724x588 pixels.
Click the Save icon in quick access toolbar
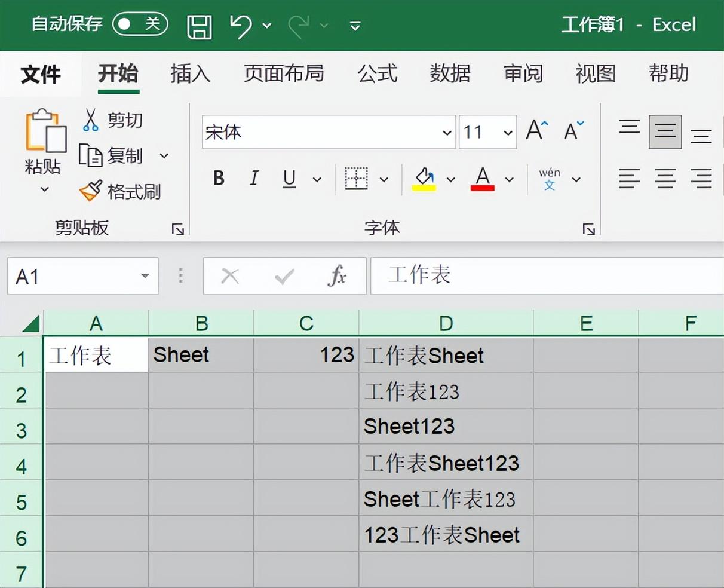(199, 25)
